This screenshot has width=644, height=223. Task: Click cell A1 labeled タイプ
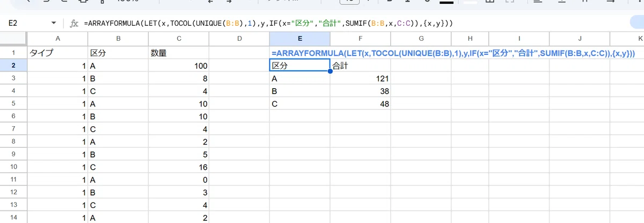[x=57, y=53]
